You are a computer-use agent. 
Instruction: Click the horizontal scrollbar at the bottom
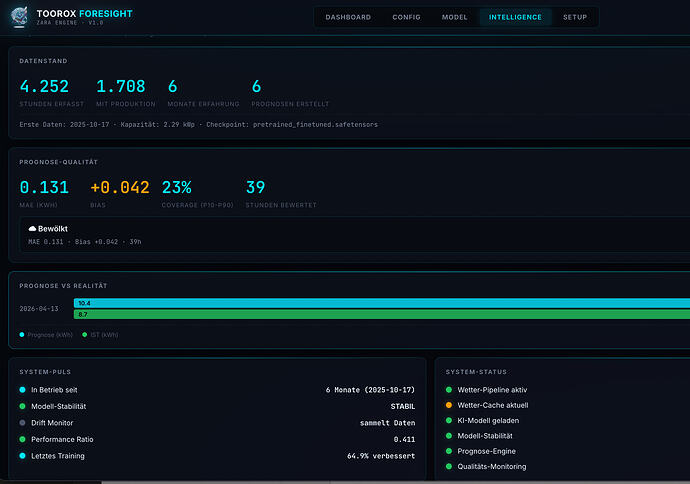(395, 482)
